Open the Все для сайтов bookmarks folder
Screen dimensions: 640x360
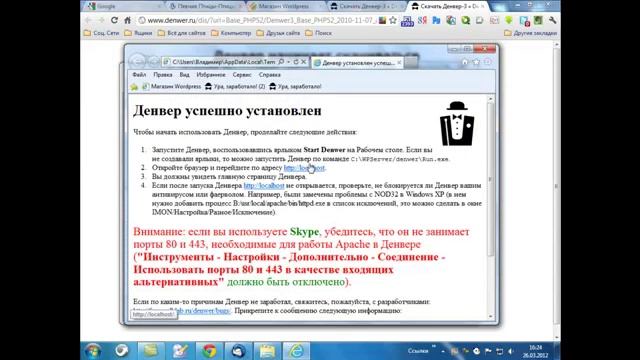pyautogui.click(x=182, y=33)
